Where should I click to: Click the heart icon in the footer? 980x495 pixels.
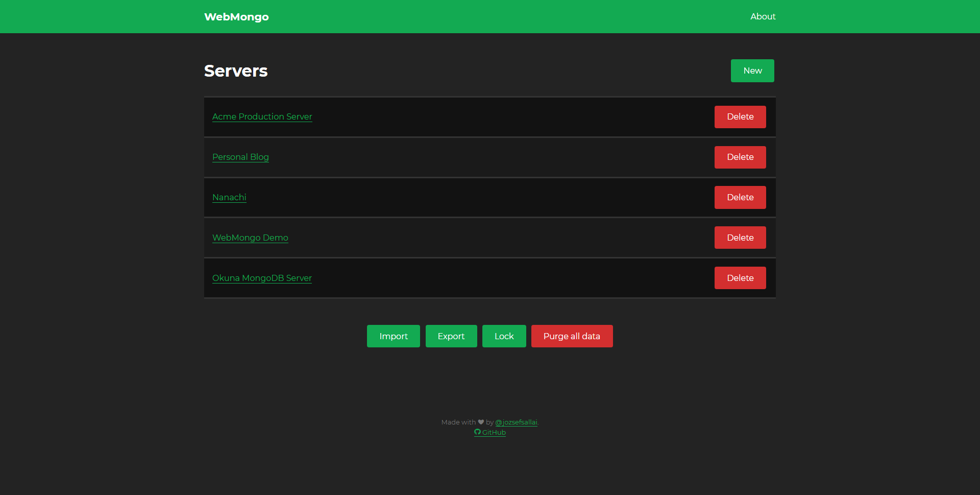[481, 422]
